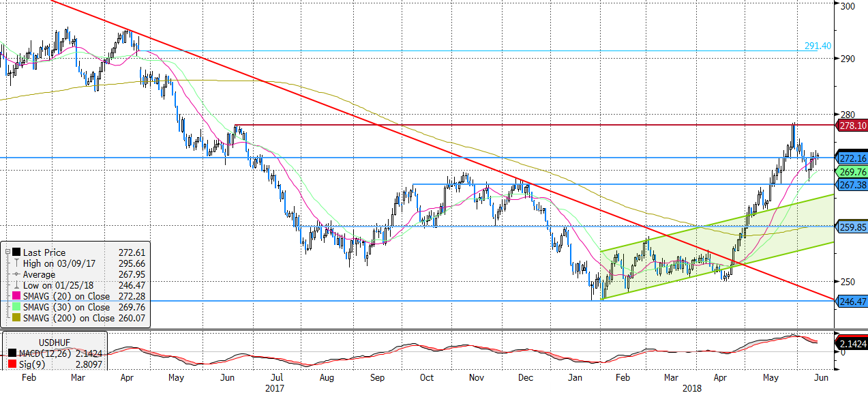
Task: Click the 250 label on price axis
Action: click(848, 281)
